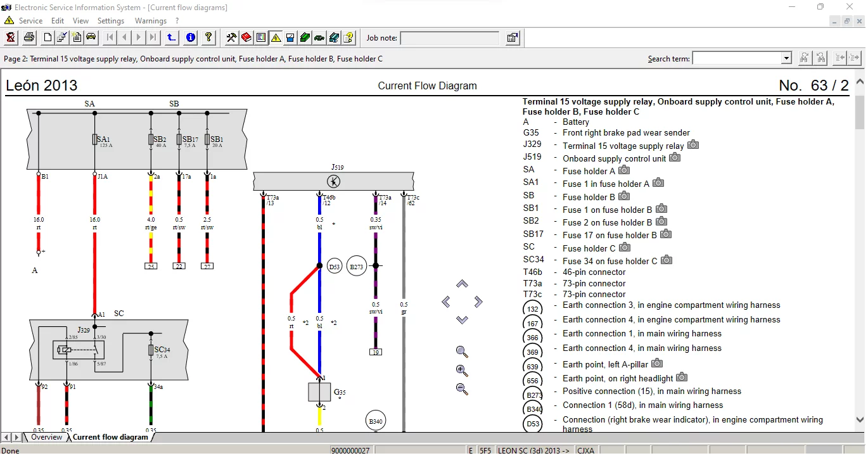The height and width of the screenshot is (458, 868).
Task: Open the Warnings menu
Action: [150, 21]
